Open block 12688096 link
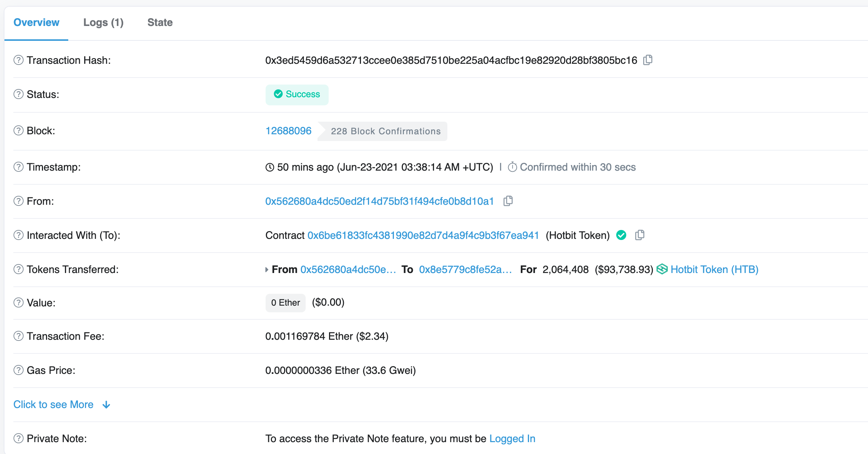 click(x=288, y=131)
